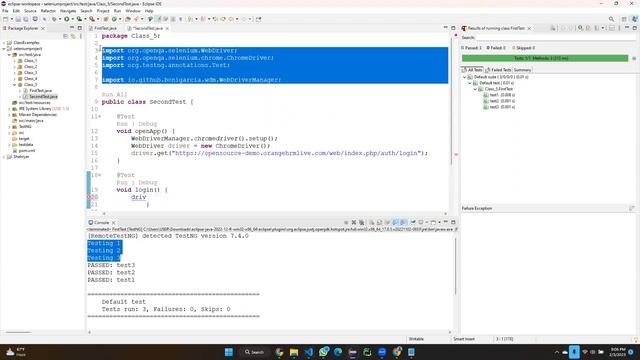Expand the Class_1 package

coord(15,60)
